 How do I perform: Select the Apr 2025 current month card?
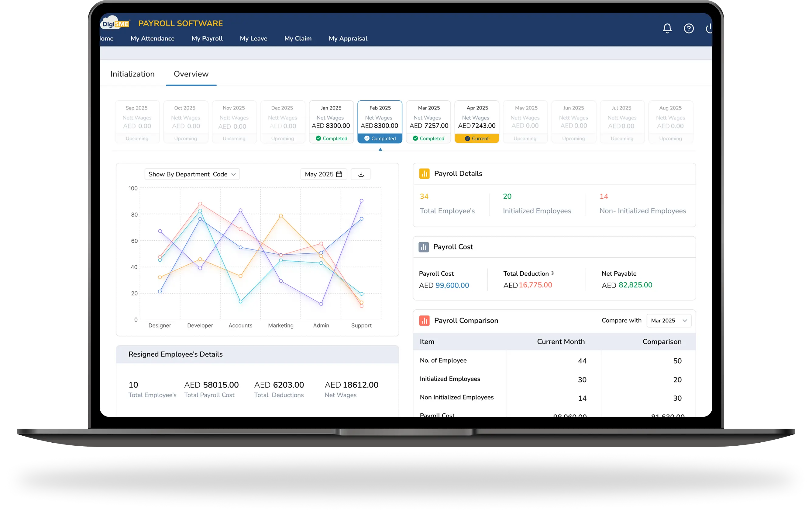(477, 121)
